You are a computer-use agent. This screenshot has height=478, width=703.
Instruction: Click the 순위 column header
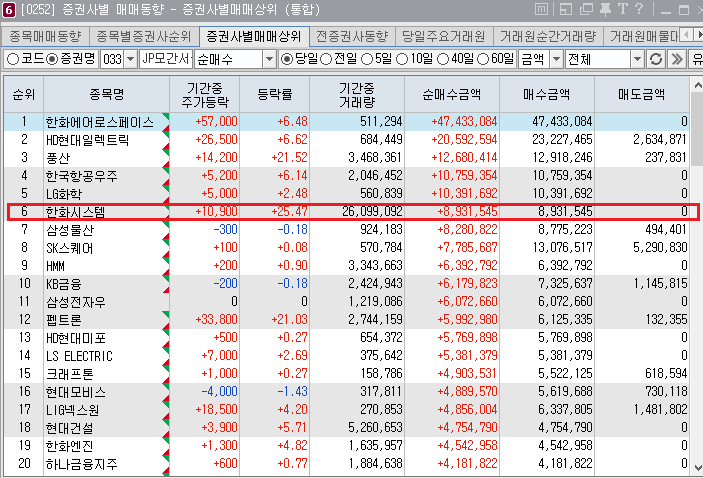[x=24, y=95]
